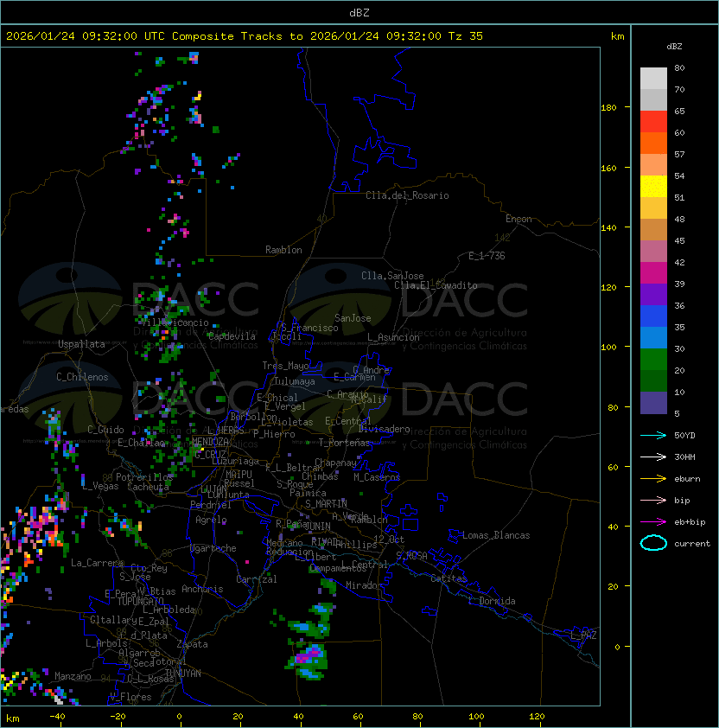
Task: Click the 'L_Dormida' map label
Action: click(492, 601)
